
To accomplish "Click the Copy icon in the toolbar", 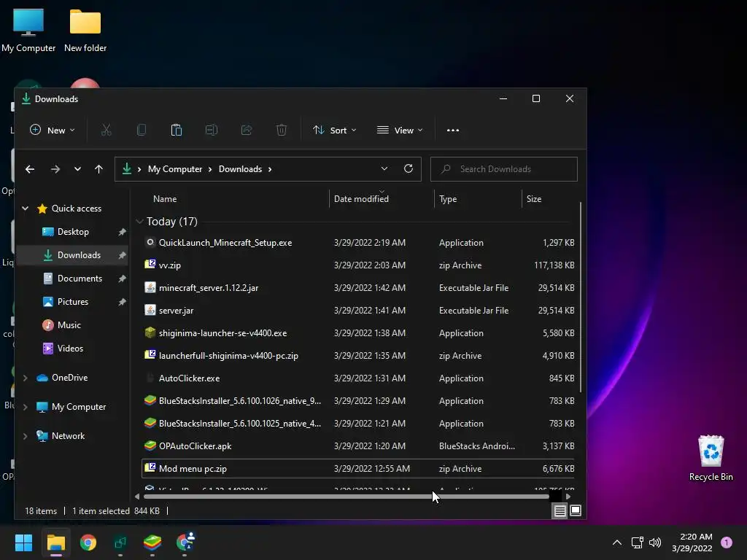I will click(142, 130).
